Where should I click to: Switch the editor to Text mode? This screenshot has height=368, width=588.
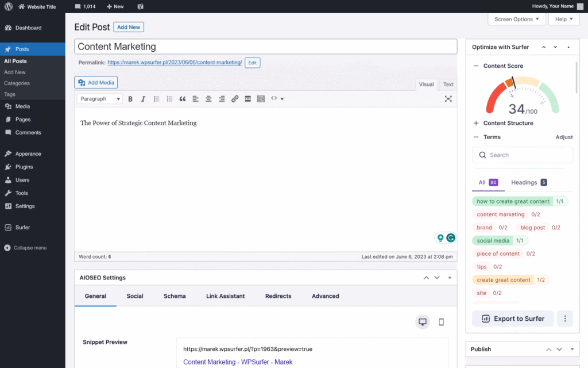point(447,85)
